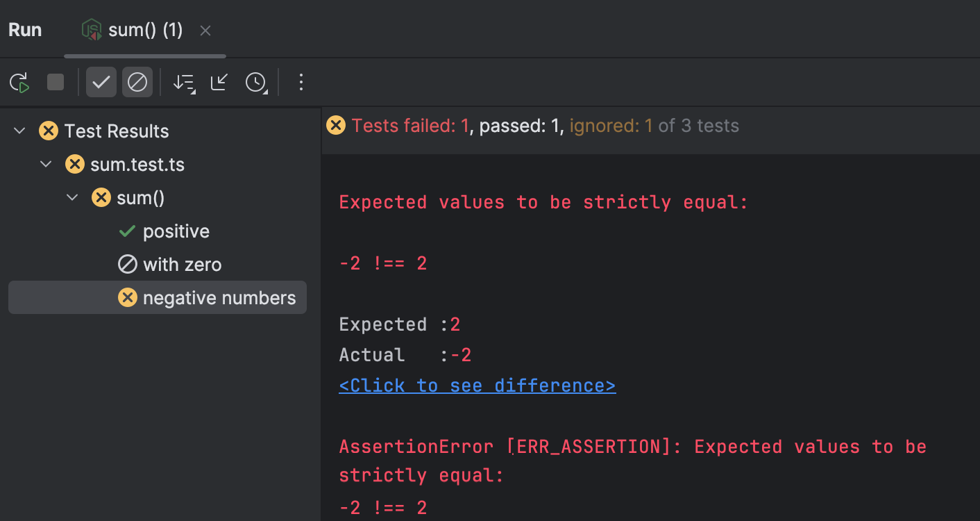Click 'ignored: 1' in the summary
This screenshot has width=980, height=521.
point(611,126)
